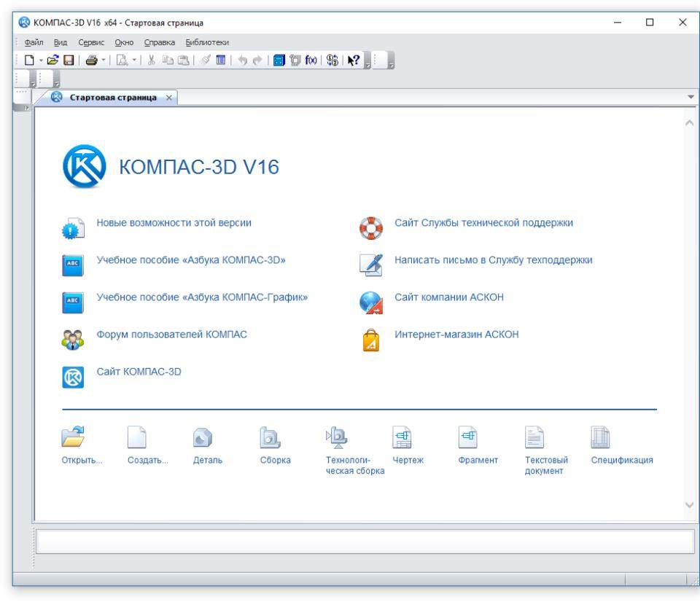Start a new Чертеж drawing
Viewport: 700px width, 602px height.
coord(402,439)
